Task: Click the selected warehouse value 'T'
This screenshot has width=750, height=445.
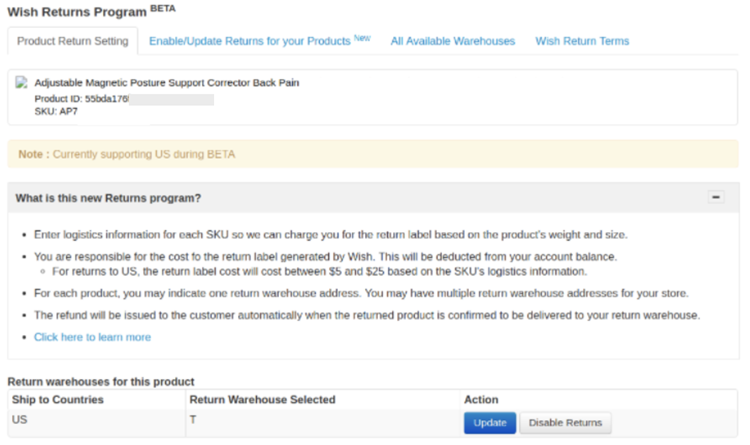Action: (193, 421)
